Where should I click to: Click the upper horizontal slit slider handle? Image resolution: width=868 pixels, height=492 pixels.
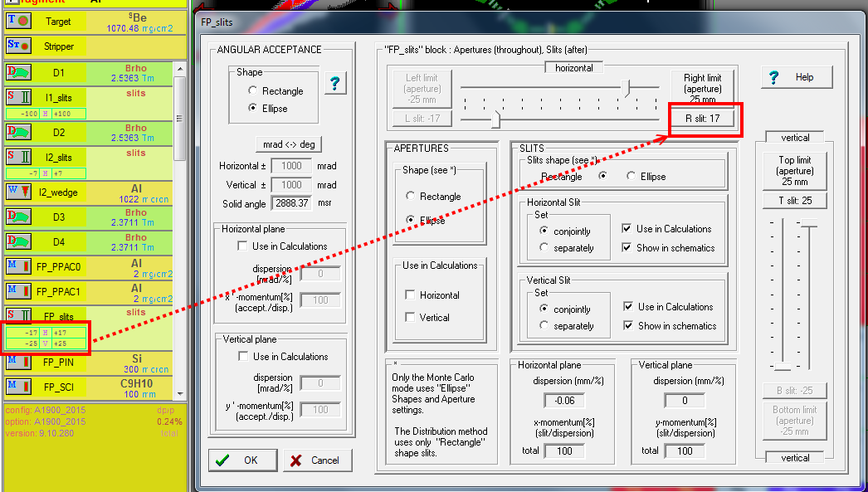[x=628, y=85]
